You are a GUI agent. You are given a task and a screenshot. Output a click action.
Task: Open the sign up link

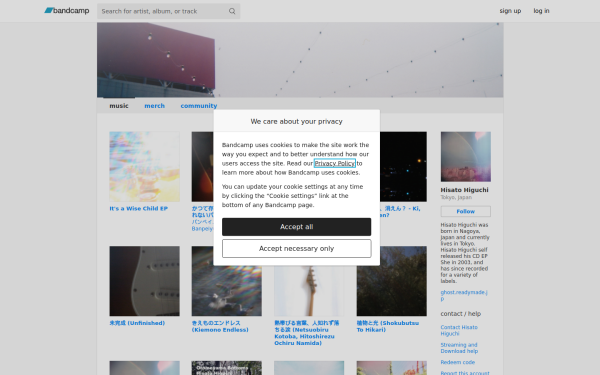click(x=510, y=11)
